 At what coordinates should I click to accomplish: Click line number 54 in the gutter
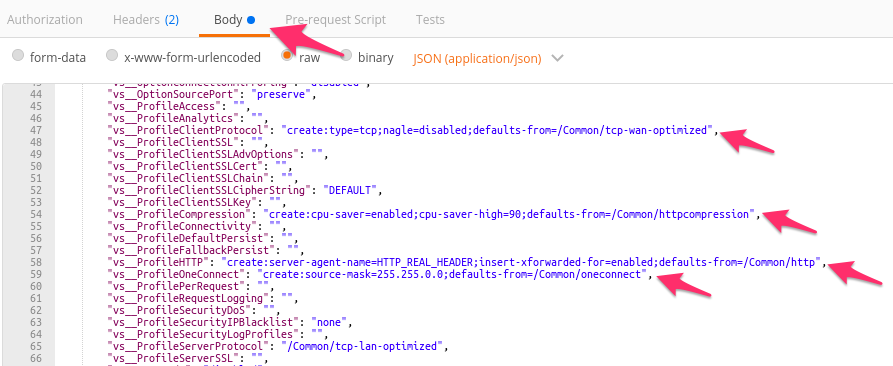coord(35,214)
